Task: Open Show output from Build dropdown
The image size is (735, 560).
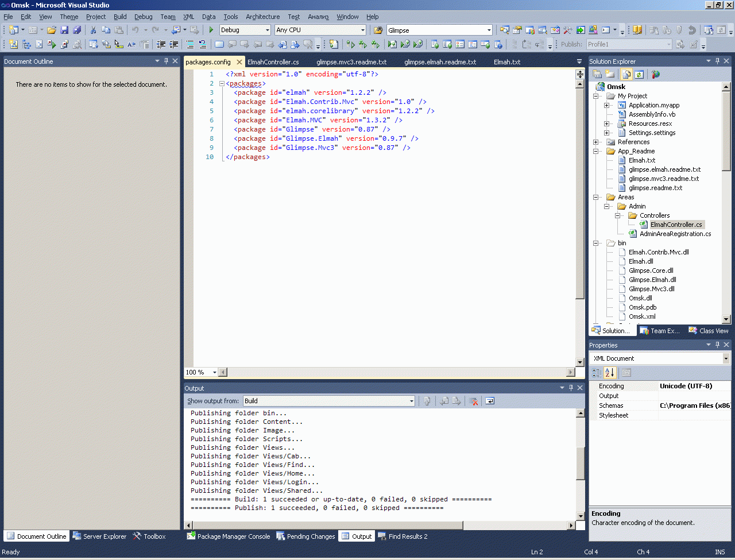Action: 411,401
